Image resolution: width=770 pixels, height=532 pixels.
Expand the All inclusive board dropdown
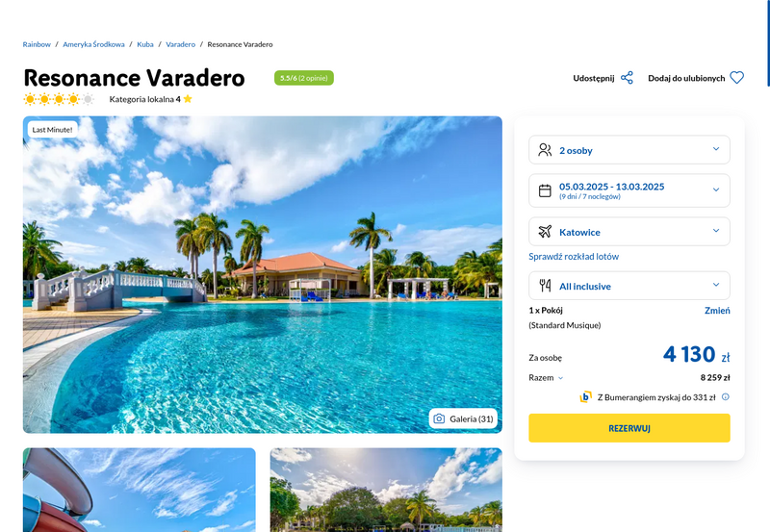pyautogui.click(x=629, y=286)
